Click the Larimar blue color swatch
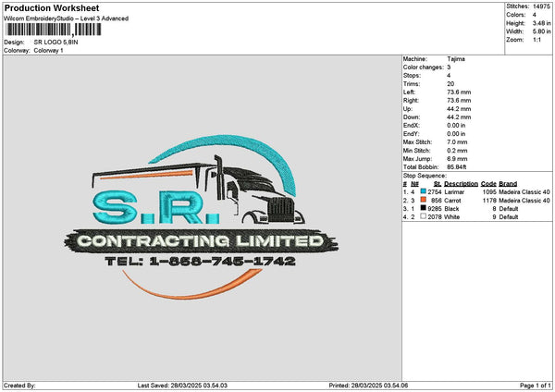This screenshot has height=392, width=555. click(x=423, y=191)
